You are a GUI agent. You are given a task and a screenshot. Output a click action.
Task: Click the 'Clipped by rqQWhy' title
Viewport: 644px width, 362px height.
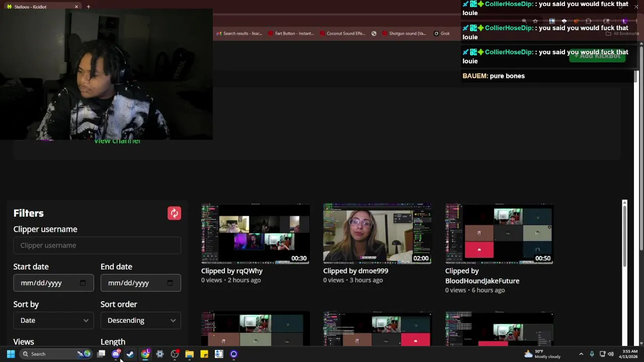point(232,270)
